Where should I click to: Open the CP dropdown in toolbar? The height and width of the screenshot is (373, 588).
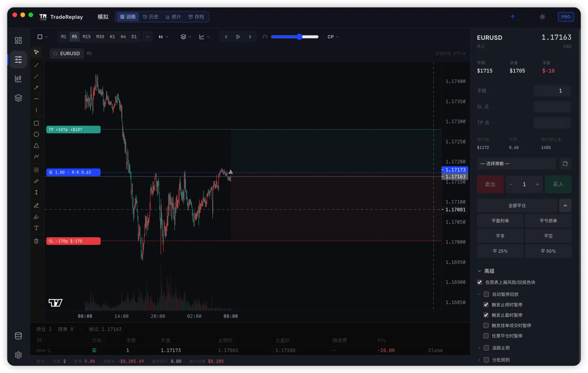(x=333, y=37)
